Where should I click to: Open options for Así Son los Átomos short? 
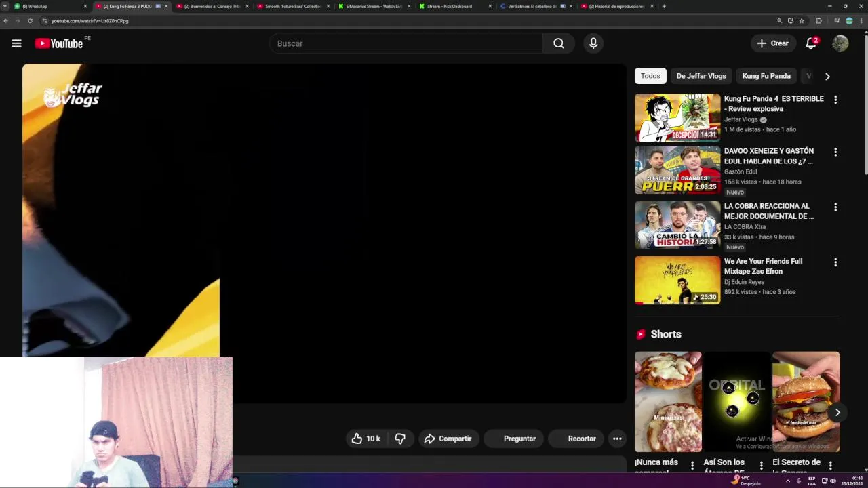click(x=762, y=465)
